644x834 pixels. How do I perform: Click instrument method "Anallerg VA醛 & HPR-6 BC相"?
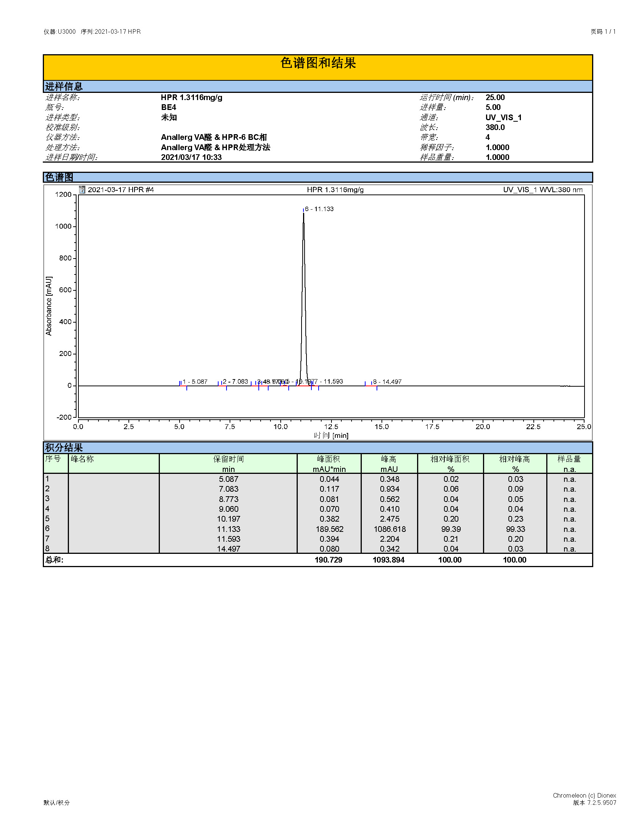(x=214, y=137)
